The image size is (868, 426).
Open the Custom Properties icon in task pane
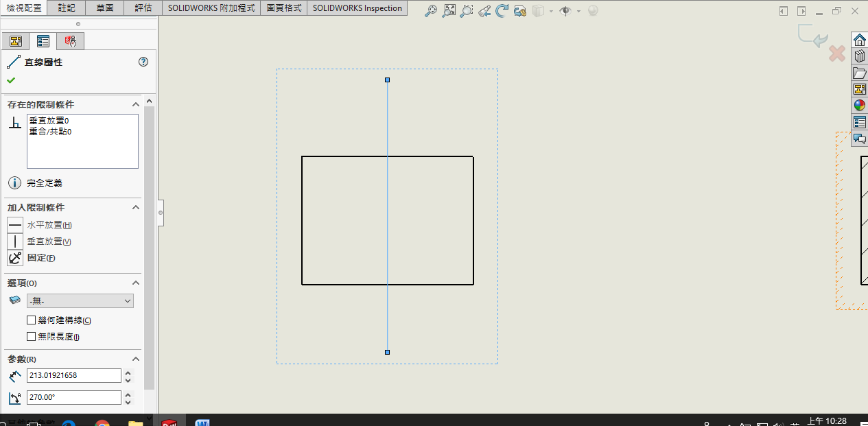860,122
